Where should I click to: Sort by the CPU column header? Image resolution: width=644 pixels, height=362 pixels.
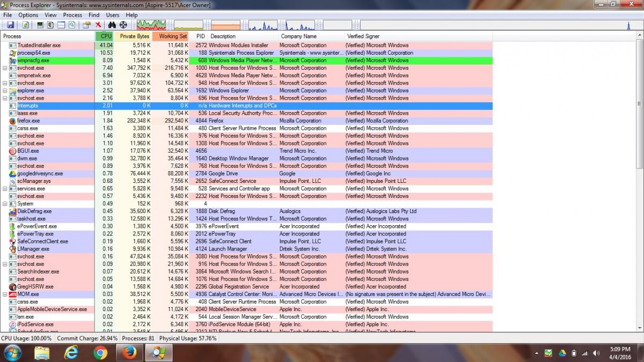pos(105,36)
